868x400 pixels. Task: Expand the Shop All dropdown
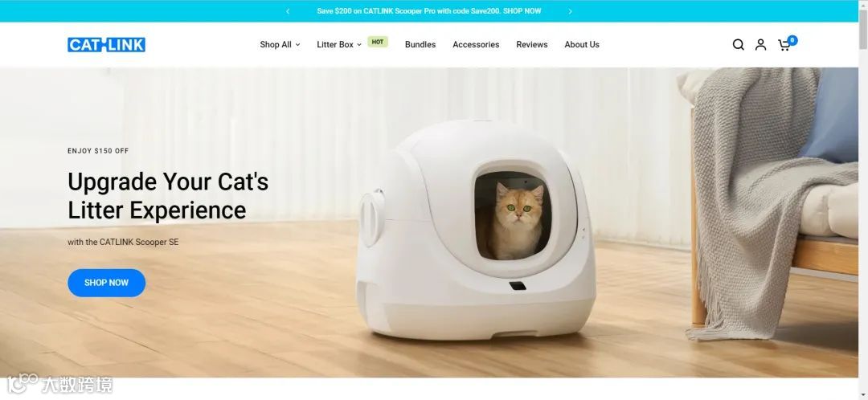(x=280, y=45)
